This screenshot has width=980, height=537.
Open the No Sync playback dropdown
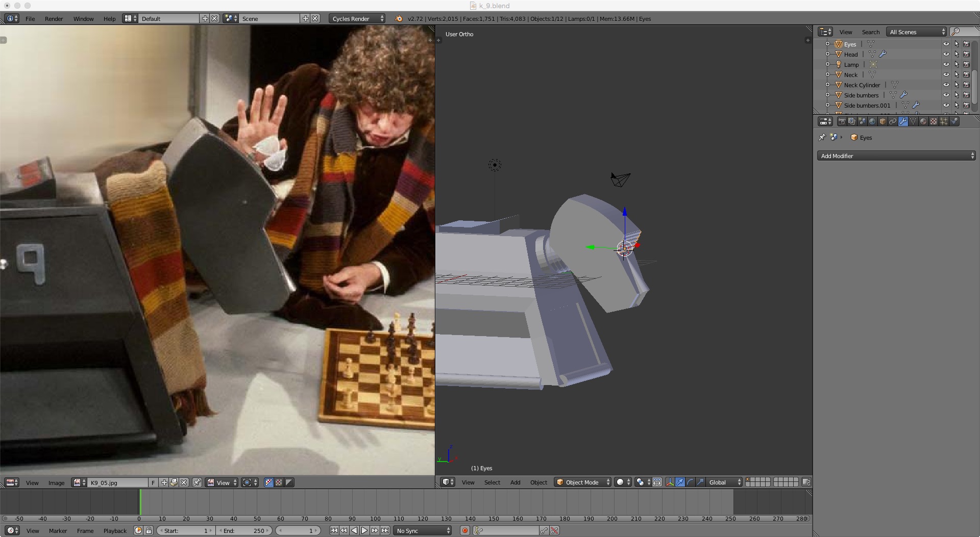click(x=423, y=530)
